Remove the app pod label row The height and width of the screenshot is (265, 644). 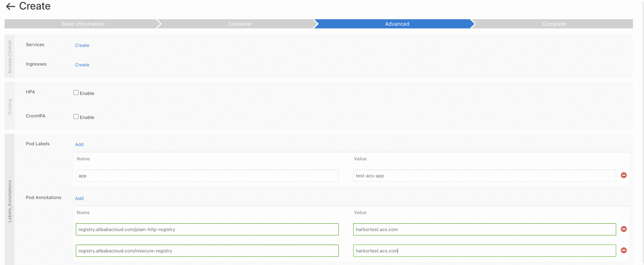pos(623,175)
